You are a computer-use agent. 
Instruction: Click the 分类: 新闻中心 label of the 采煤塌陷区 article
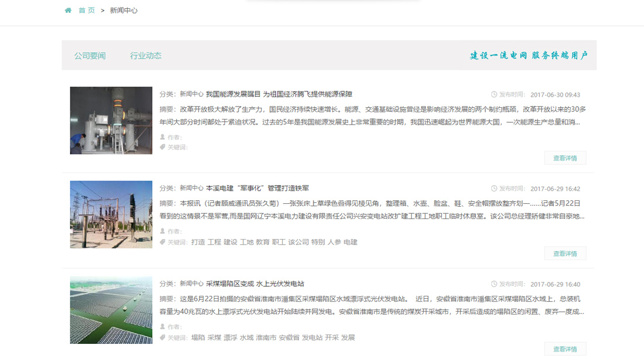(x=181, y=284)
